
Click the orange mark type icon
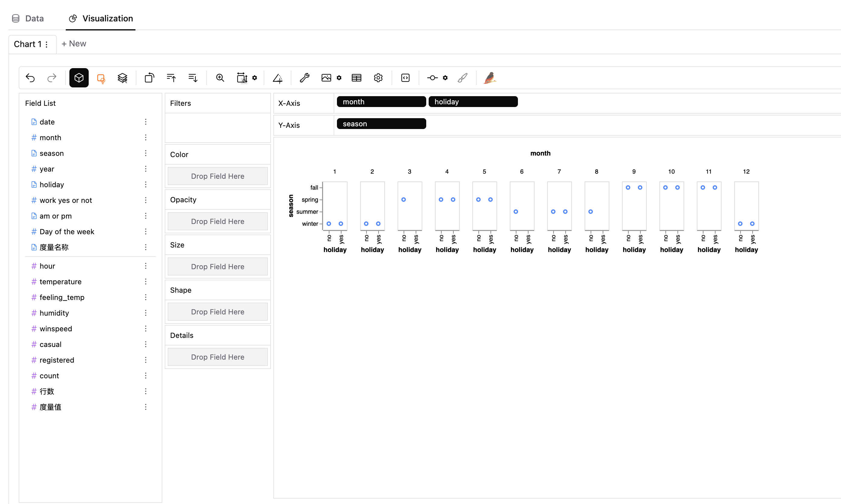(x=101, y=78)
